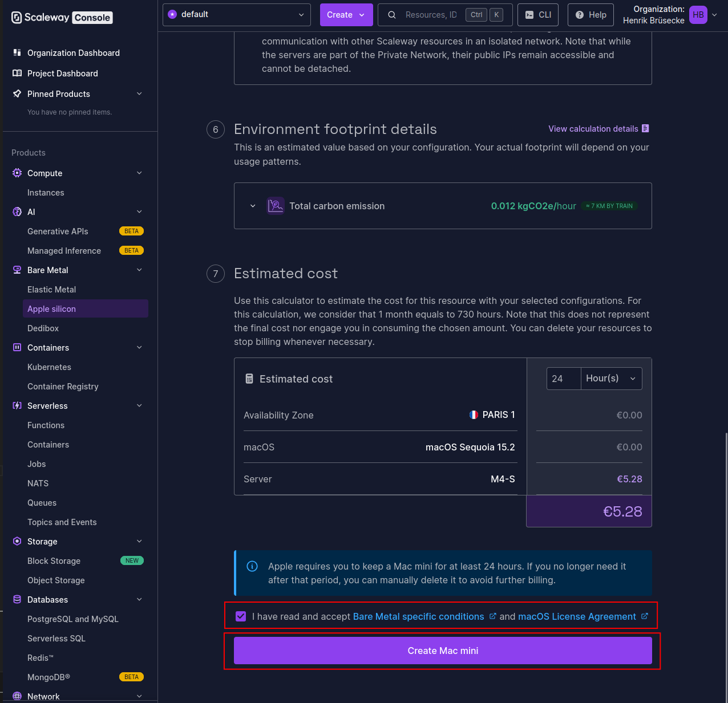Image resolution: width=728 pixels, height=703 pixels.
Task: Click the Scaleway Console logo
Action: click(62, 18)
